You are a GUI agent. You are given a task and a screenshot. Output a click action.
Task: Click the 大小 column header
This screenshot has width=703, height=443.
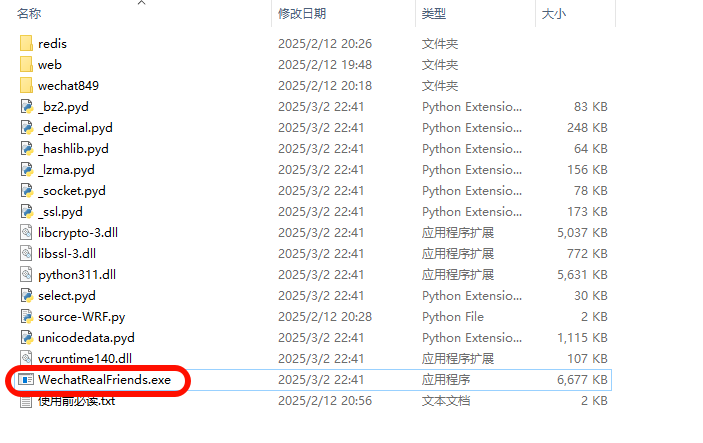click(x=553, y=14)
